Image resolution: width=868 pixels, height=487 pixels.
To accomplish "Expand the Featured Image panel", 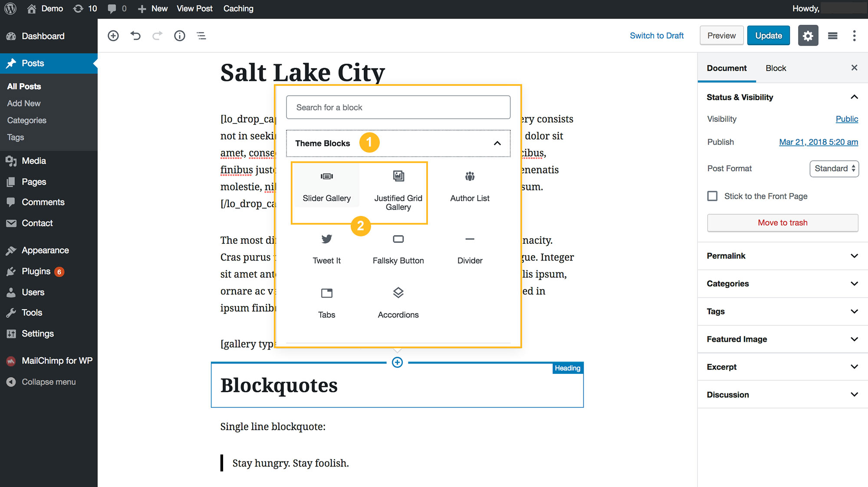I will pyautogui.click(x=783, y=339).
